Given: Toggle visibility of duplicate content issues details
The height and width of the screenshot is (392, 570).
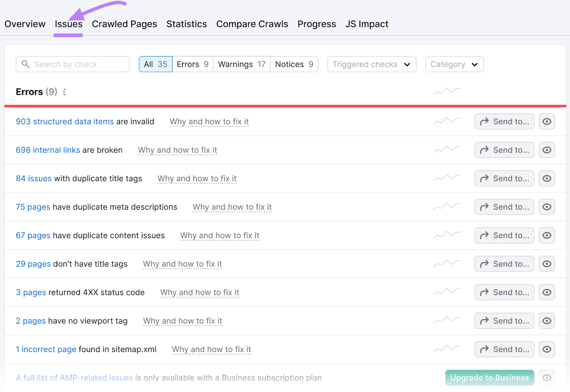Looking at the screenshot, I should [547, 235].
